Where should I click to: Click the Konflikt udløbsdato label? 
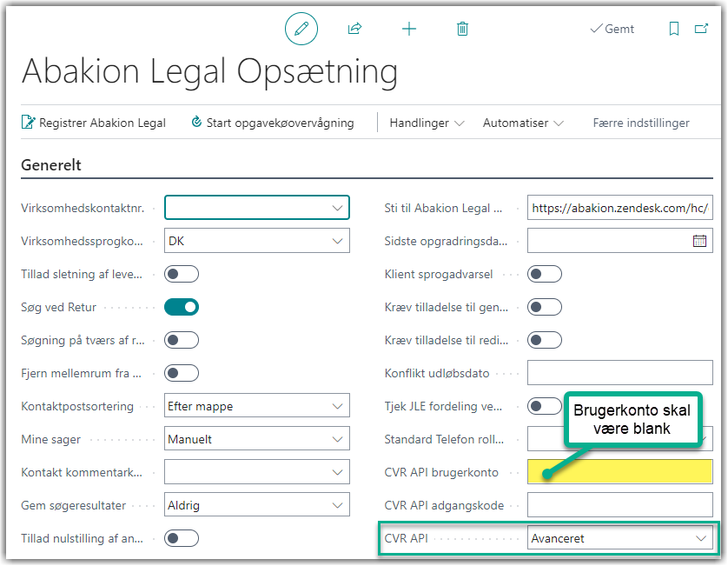coord(436,373)
